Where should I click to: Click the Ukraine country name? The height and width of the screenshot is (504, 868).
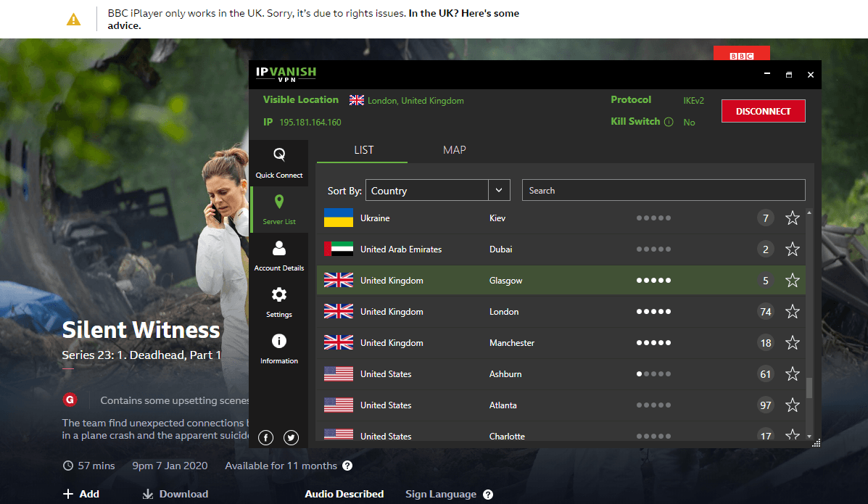[375, 218]
